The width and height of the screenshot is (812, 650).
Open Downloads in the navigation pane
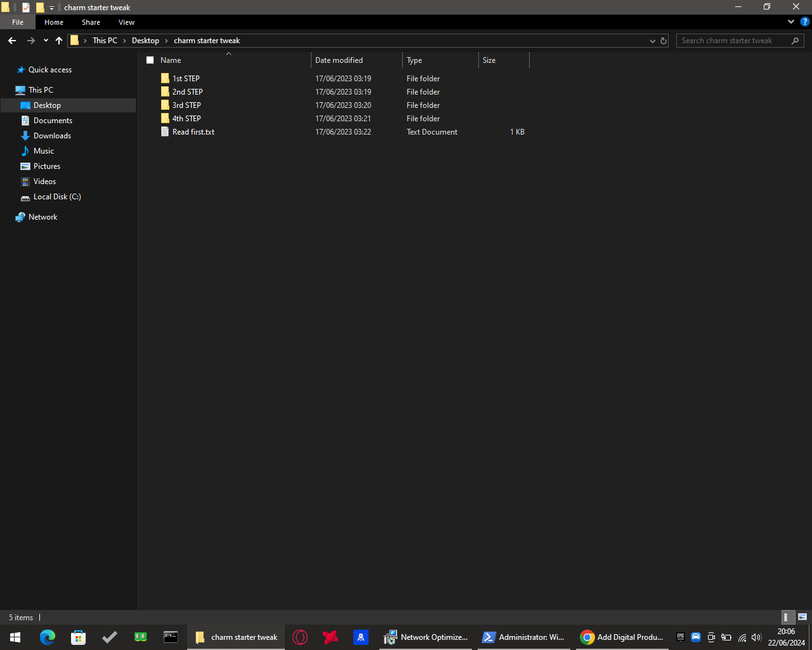pos(52,136)
